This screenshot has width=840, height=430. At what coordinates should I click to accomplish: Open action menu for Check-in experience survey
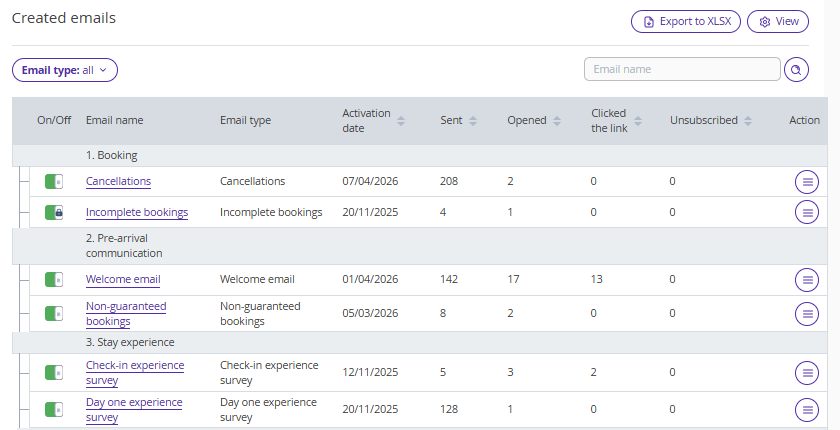tap(806, 373)
